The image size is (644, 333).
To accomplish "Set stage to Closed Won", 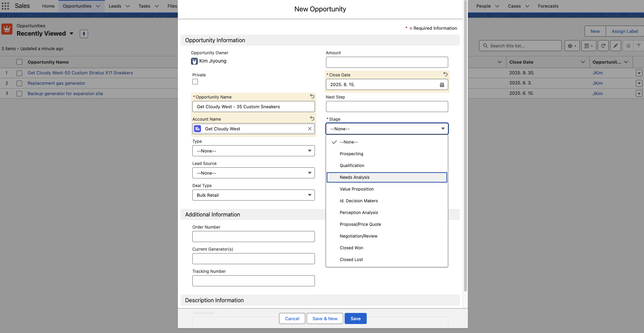I will pyautogui.click(x=387, y=248).
